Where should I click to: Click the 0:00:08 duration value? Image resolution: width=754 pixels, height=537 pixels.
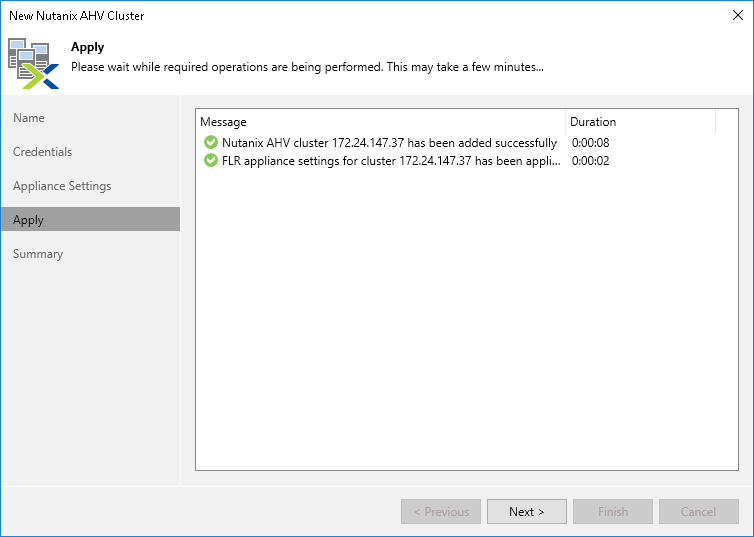pos(591,143)
